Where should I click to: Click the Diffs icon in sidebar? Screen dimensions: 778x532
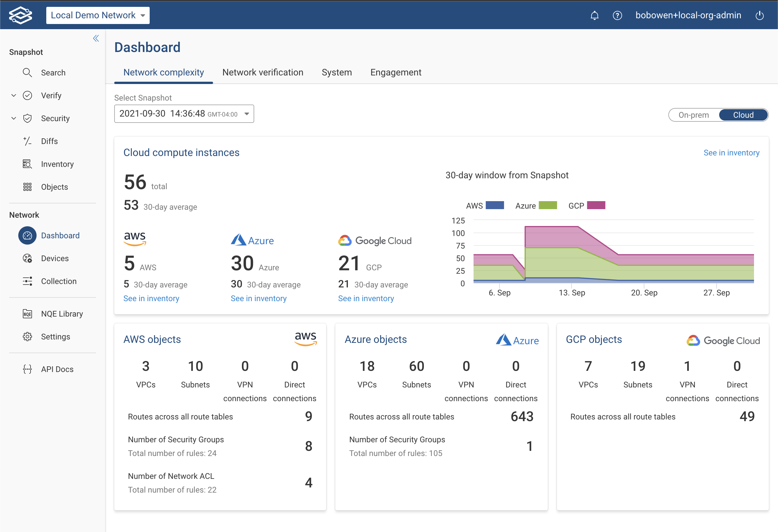(27, 141)
